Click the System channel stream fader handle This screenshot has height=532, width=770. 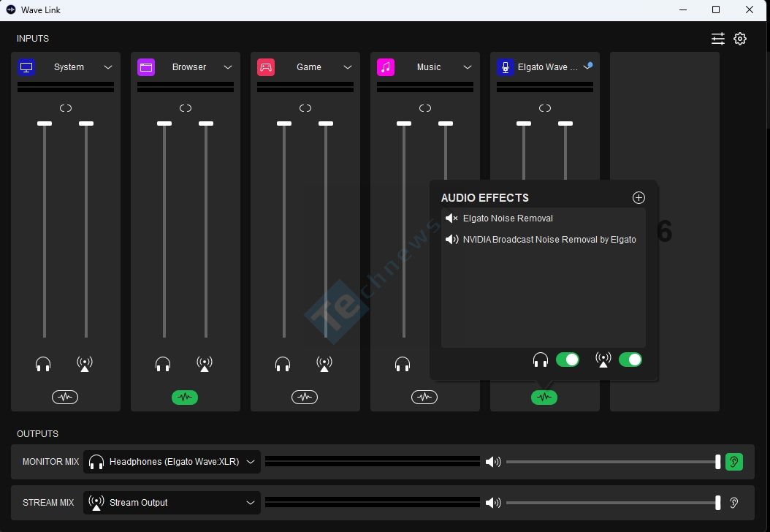click(x=86, y=123)
